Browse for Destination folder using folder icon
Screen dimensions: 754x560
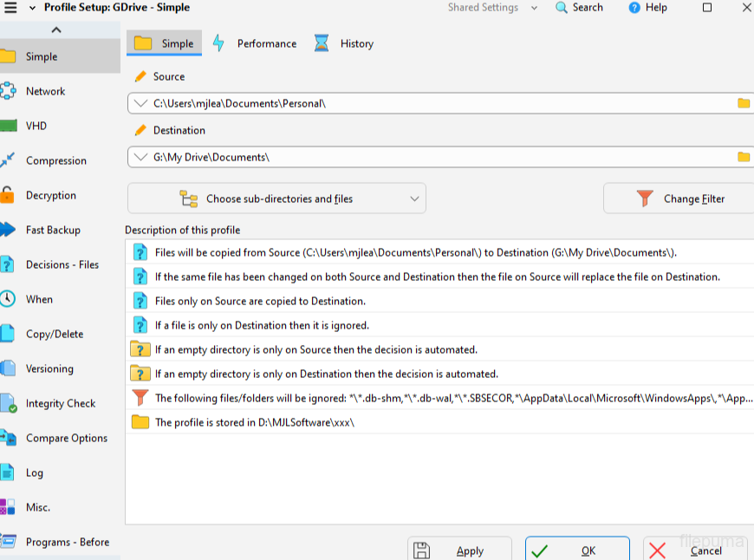pos(743,157)
